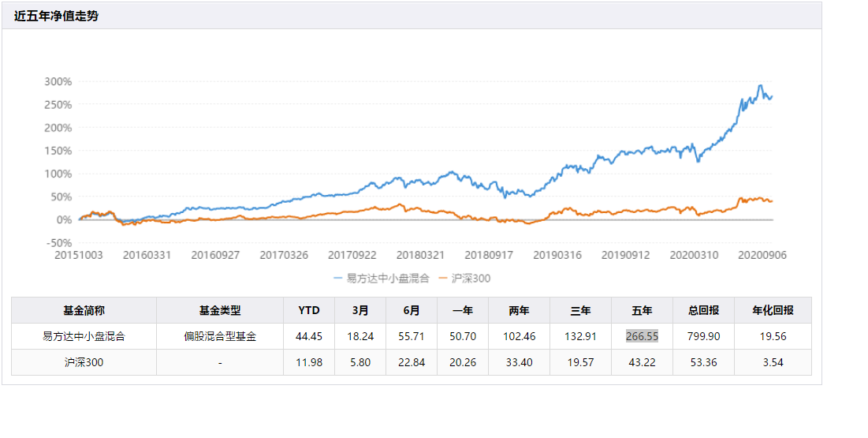This screenshot has width=868, height=438.
Task: Toggle the 沪深300 legend series
Action: (464, 279)
